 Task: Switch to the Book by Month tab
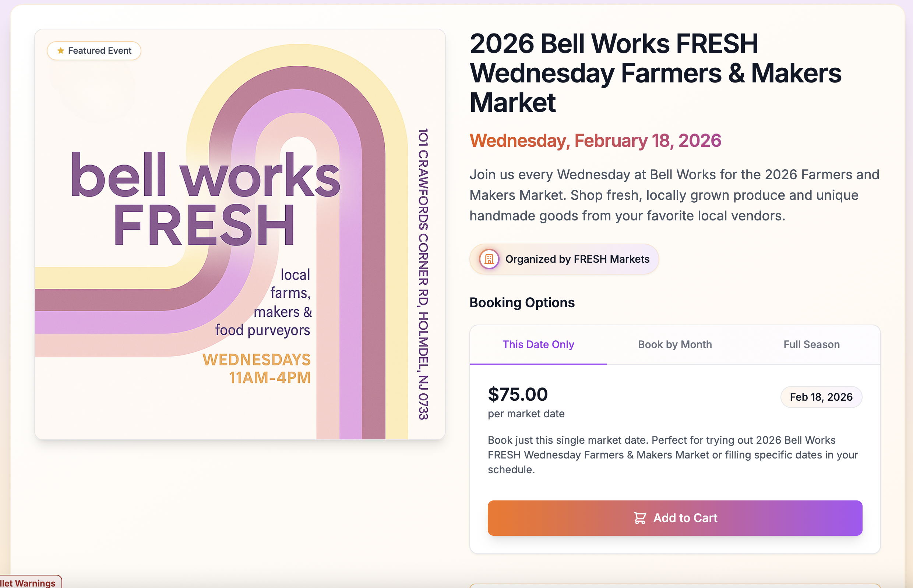[x=675, y=345]
